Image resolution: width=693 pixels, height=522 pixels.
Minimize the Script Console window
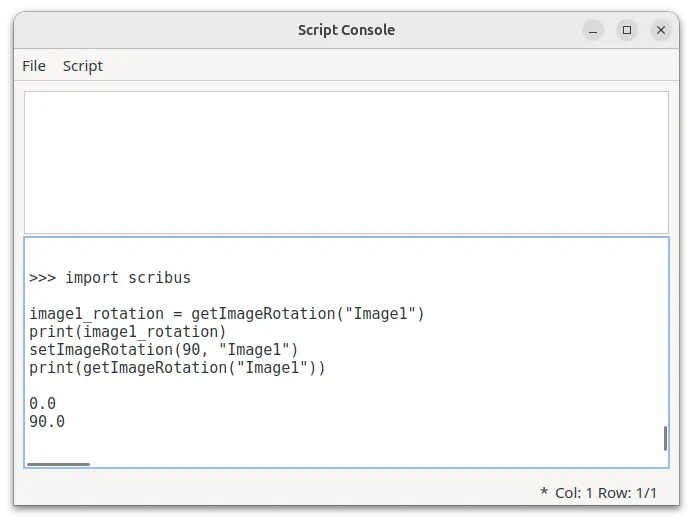593,30
